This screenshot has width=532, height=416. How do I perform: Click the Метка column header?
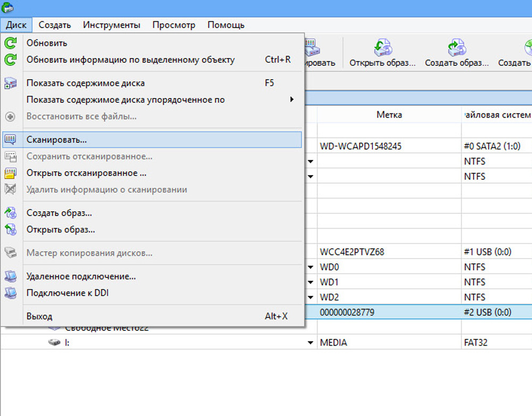pyautogui.click(x=389, y=114)
